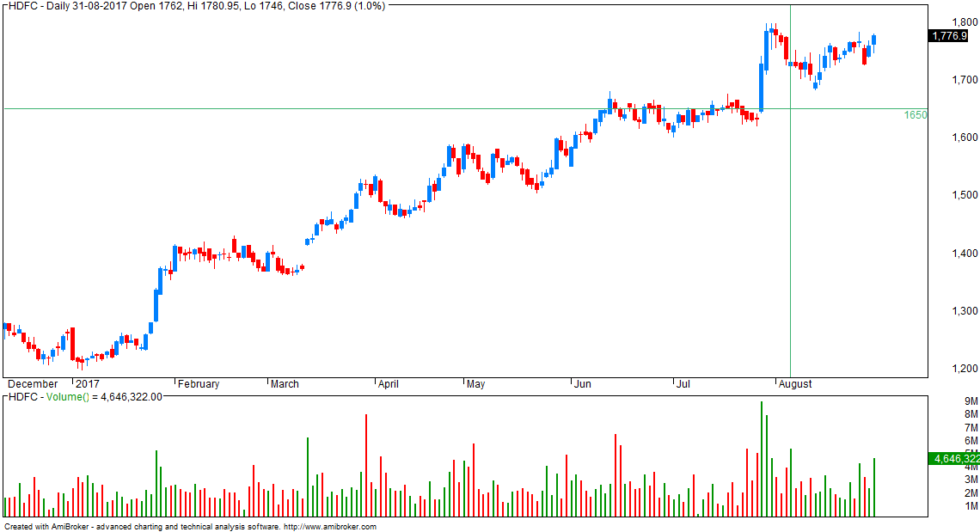
Task: Click the August axis label
Action: [795, 383]
